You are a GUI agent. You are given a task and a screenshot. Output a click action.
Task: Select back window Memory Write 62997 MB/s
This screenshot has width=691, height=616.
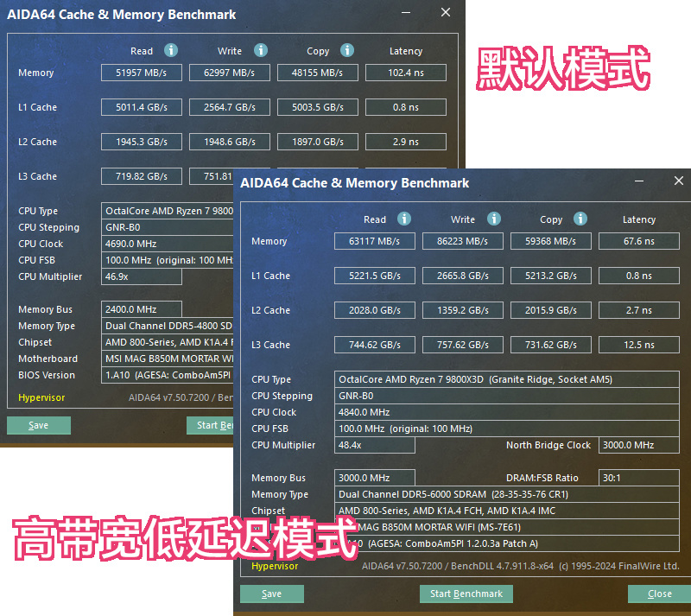230,73
